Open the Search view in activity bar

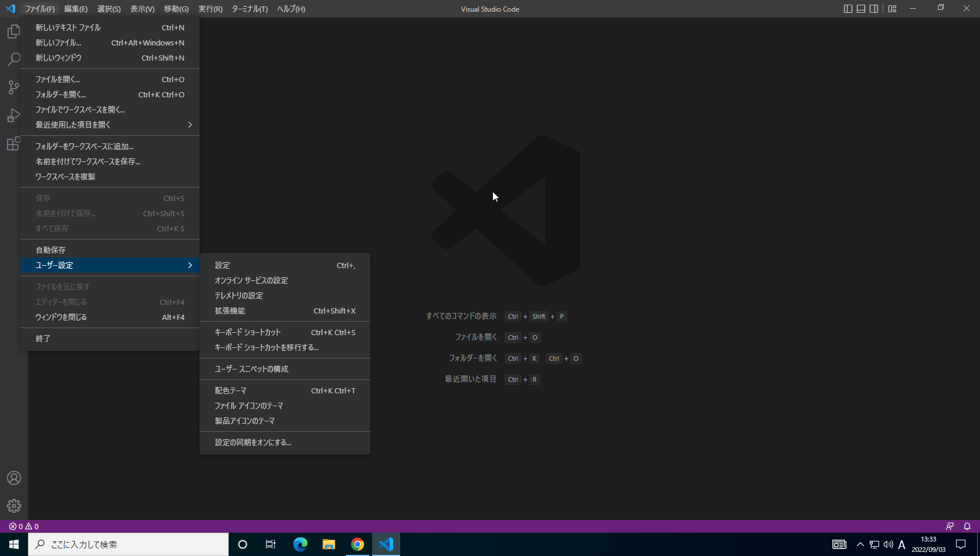tap(13, 59)
